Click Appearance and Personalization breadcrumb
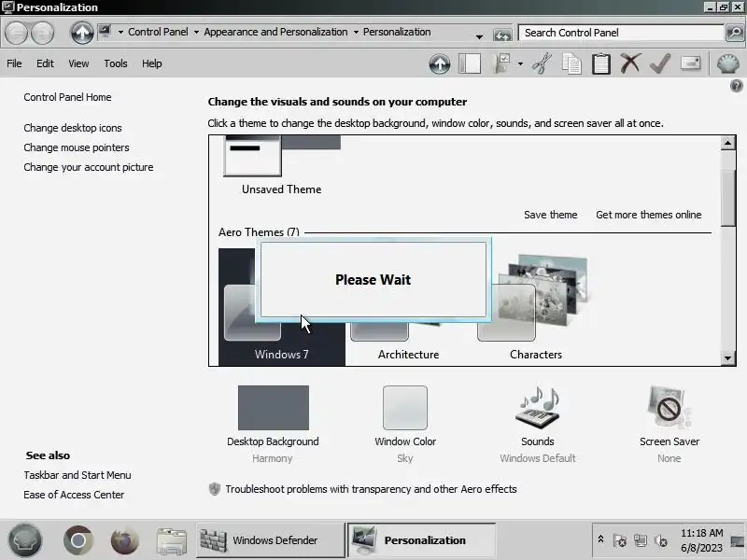Image resolution: width=747 pixels, height=560 pixels. click(275, 32)
